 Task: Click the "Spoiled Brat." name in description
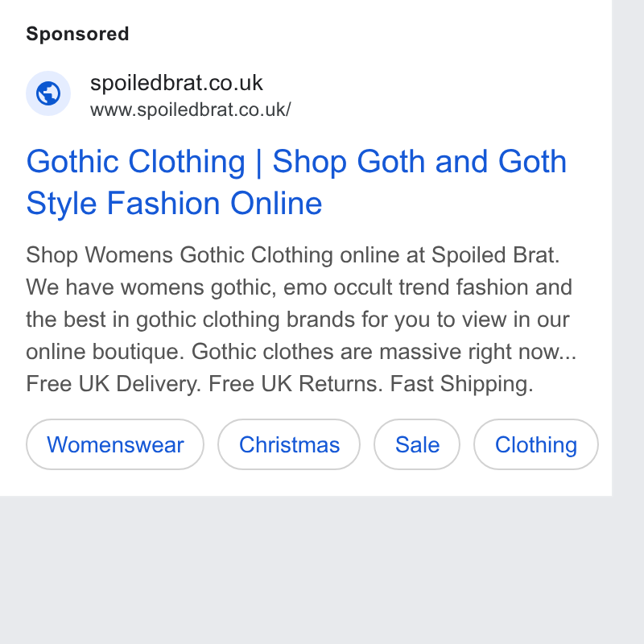pyautogui.click(x=495, y=255)
